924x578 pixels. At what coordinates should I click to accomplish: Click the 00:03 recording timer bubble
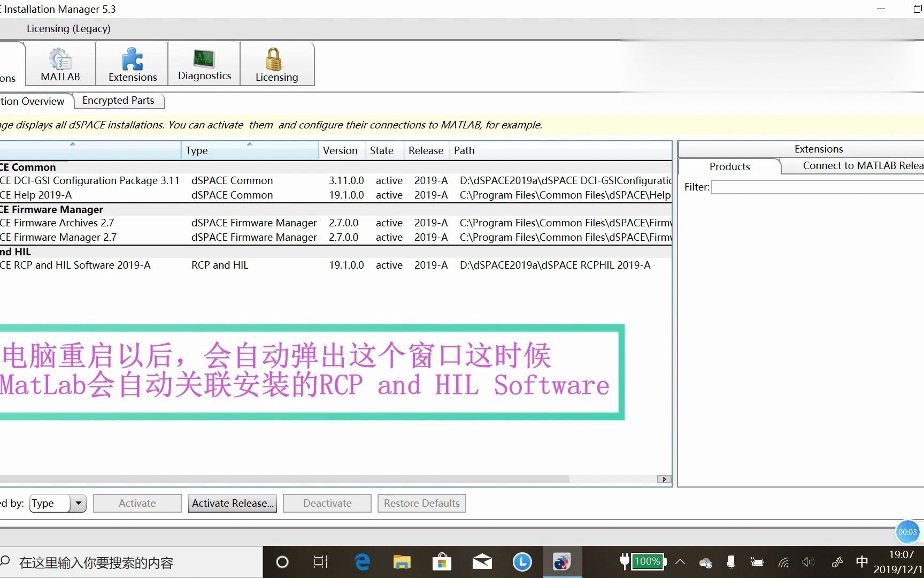(x=907, y=532)
